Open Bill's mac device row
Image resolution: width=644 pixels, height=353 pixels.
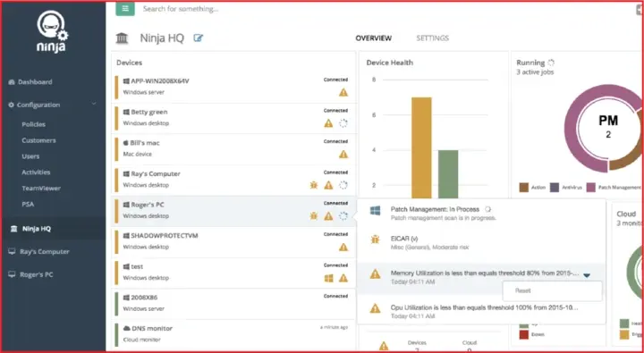pyautogui.click(x=233, y=149)
